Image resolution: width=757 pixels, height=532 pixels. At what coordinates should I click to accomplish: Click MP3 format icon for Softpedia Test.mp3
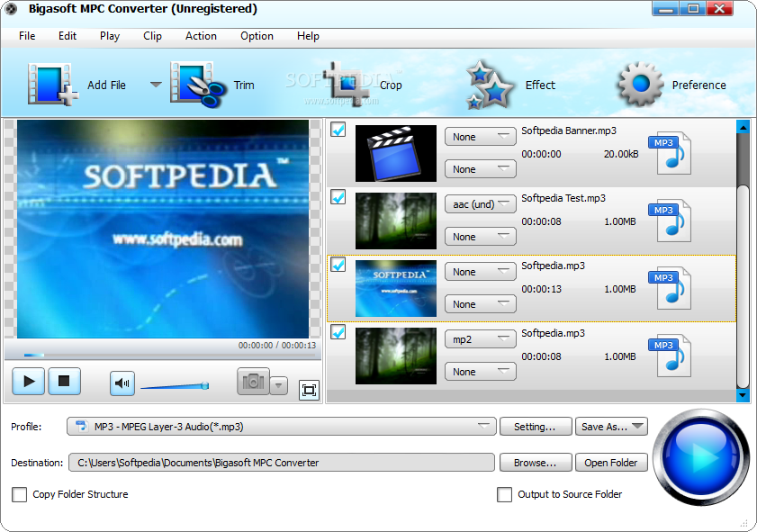[671, 221]
